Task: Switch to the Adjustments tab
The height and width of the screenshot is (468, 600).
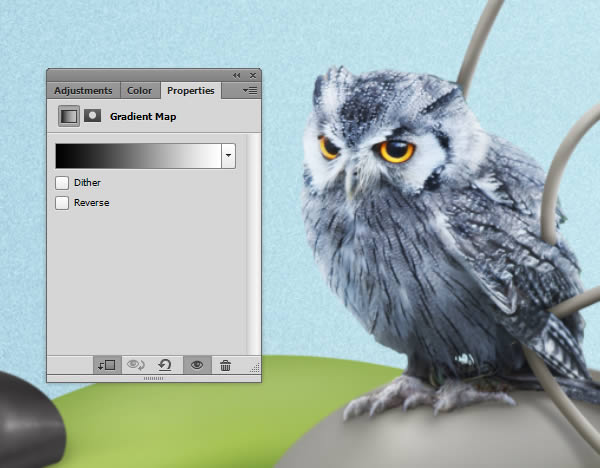Action: (83, 91)
